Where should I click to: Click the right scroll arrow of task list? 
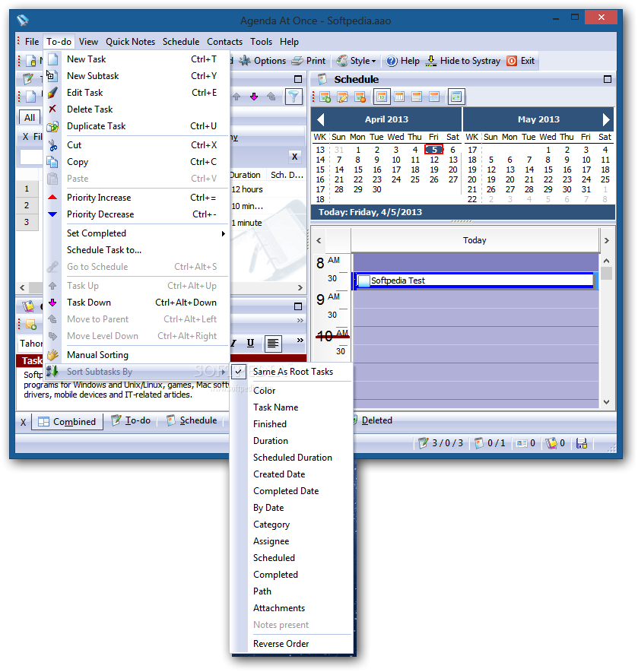click(x=300, y=287)
